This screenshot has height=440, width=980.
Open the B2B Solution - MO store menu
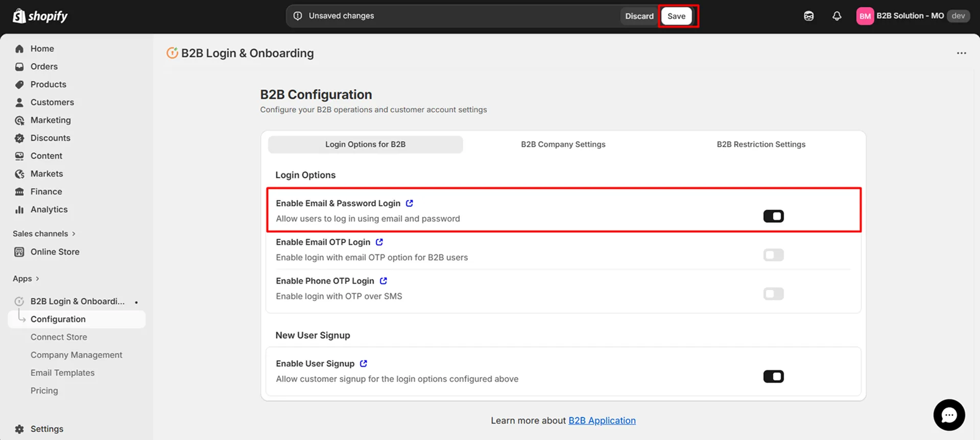(912, 16)
